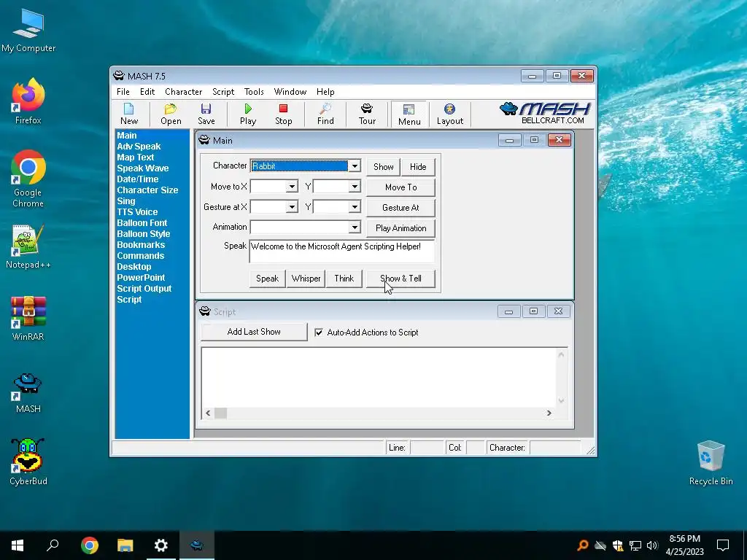The width and height of the screenshot is (747, 560).
Task: Open the Character menu
Action: click(x=183, y=92)
